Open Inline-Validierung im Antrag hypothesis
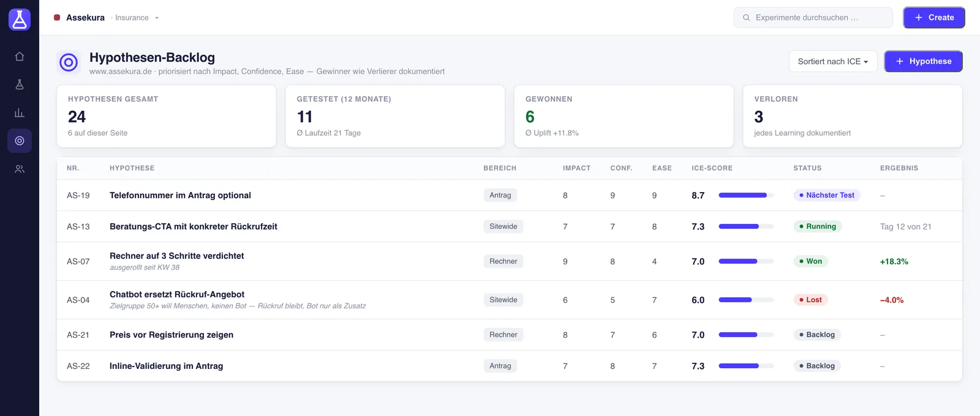Image resolution: width=980 pixels, height=416 pixels. [166, 366]
